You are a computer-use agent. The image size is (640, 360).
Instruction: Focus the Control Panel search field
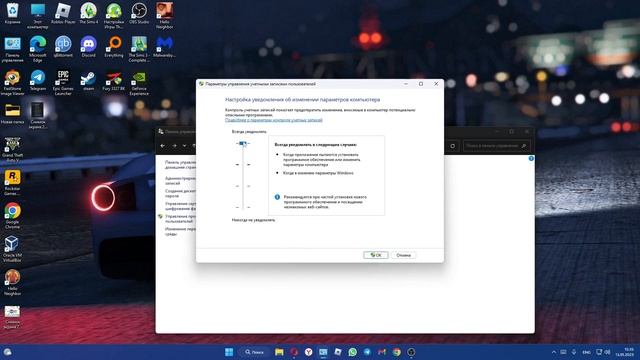click(x=496, y=146)
